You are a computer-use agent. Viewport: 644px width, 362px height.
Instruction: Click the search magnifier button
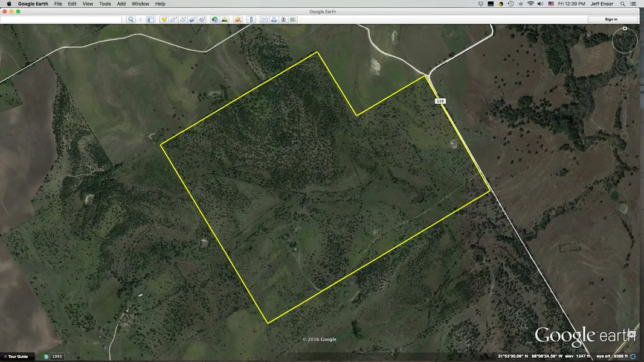[x=130, y=19]
